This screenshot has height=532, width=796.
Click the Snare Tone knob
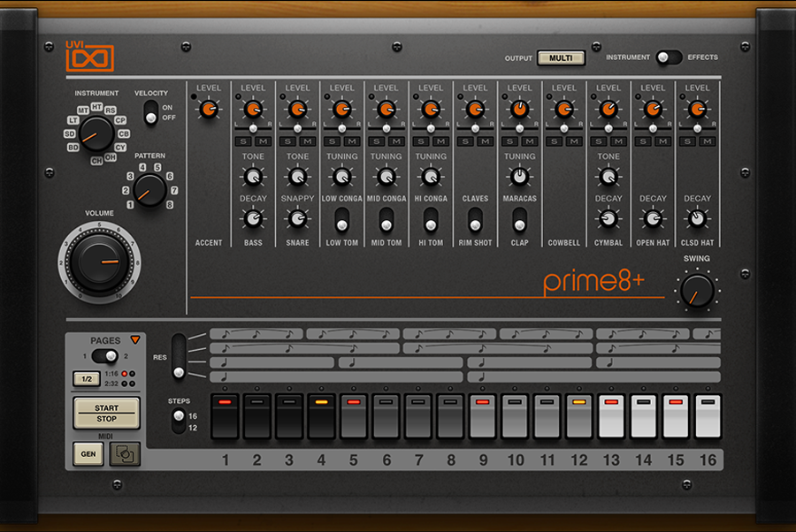point(297,177)
